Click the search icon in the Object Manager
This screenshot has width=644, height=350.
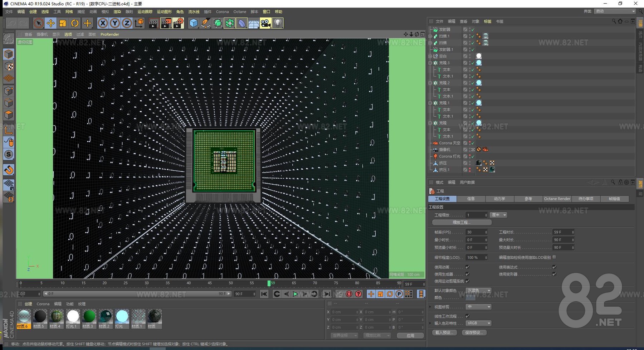[x=614, y=21]
